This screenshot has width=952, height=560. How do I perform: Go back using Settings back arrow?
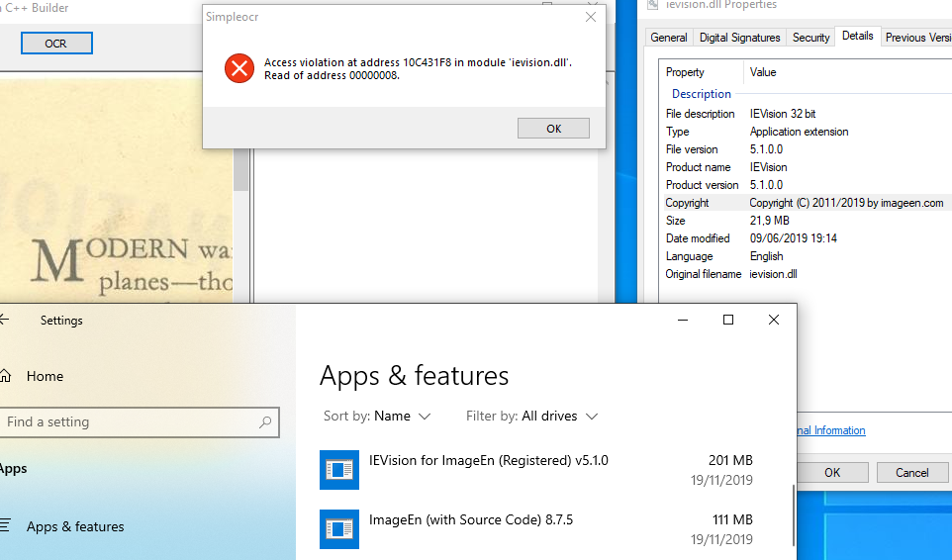pyautogui.click(x=5, y=320)
